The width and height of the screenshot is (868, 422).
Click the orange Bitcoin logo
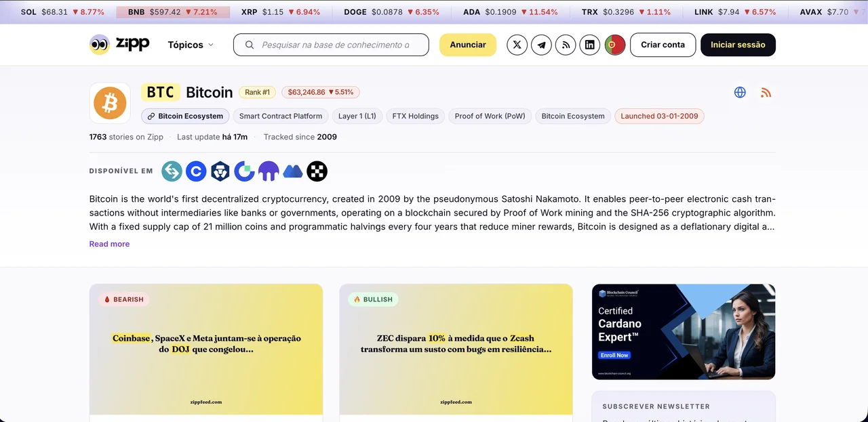(x=110, y=103)
